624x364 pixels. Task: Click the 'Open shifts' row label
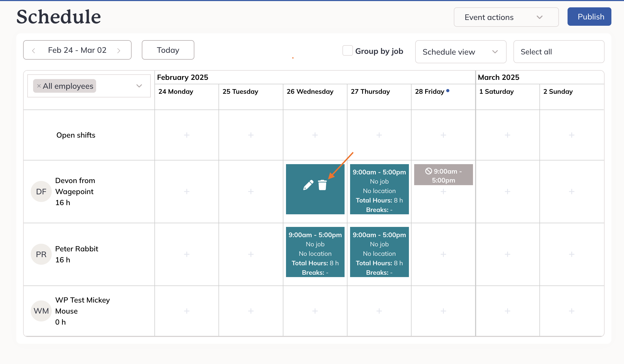click(x=76, y=135)
